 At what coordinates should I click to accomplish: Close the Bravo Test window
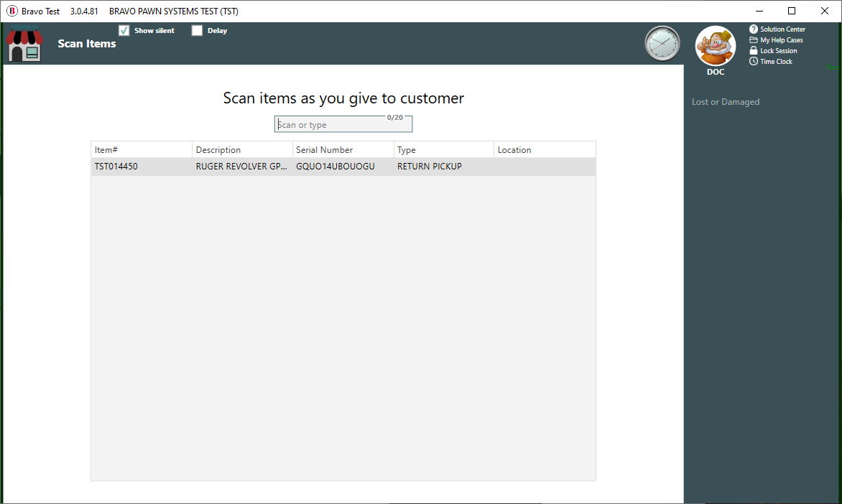pyautogui.click(x=824, y=11)
